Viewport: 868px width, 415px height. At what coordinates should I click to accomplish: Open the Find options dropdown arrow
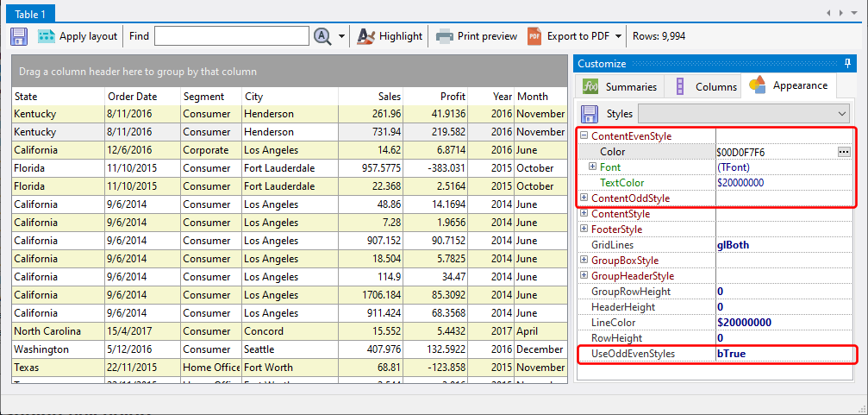(342, 37)
